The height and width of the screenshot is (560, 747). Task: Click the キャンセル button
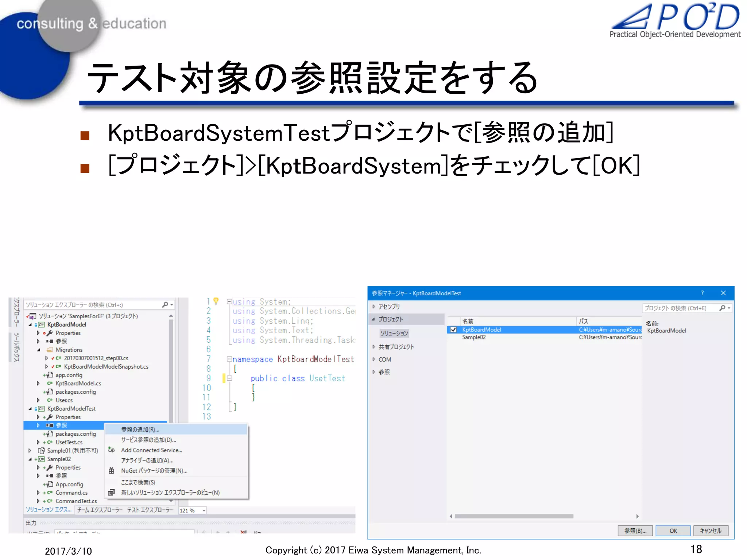711,531
